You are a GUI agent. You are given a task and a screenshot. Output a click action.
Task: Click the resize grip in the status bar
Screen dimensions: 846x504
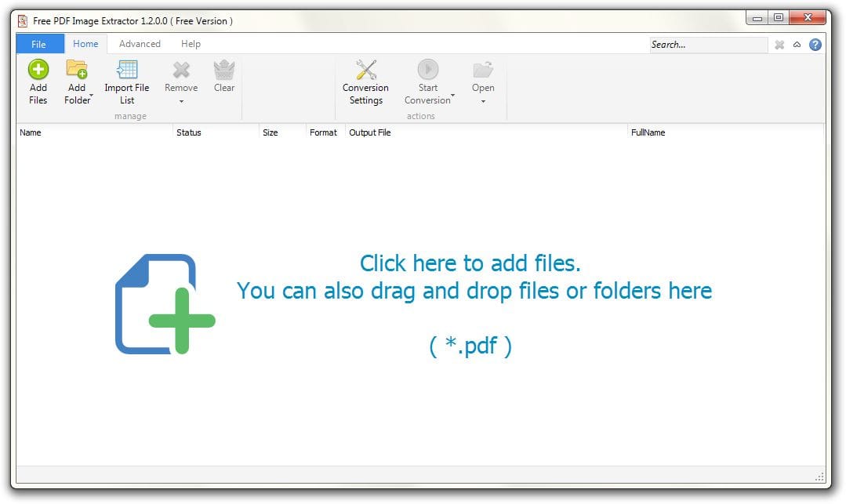pos(819,477)
